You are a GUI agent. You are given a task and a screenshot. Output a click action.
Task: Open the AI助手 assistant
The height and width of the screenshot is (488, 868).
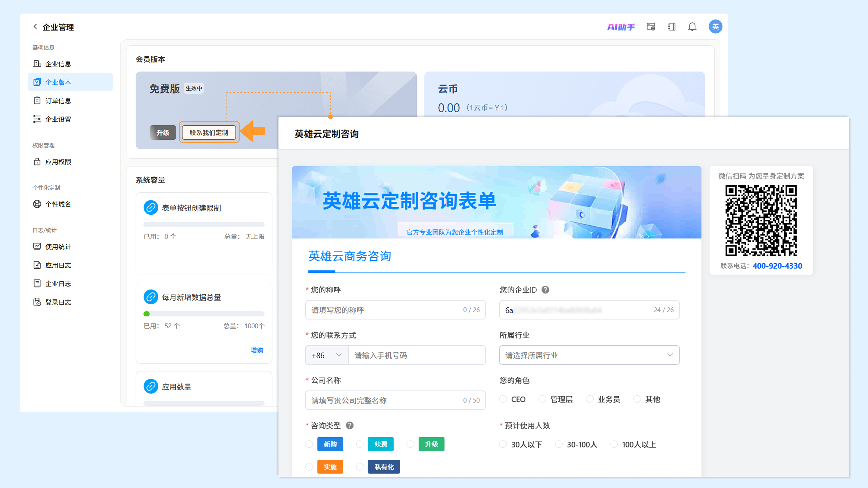(x=621, y=27)
